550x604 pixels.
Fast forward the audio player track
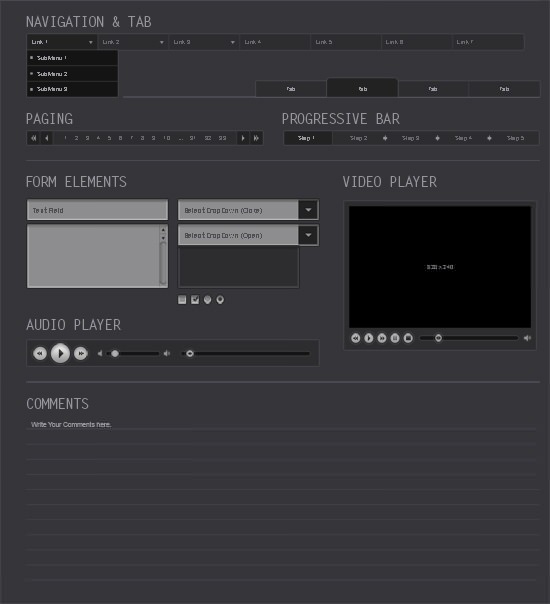[x=81, y=353]
